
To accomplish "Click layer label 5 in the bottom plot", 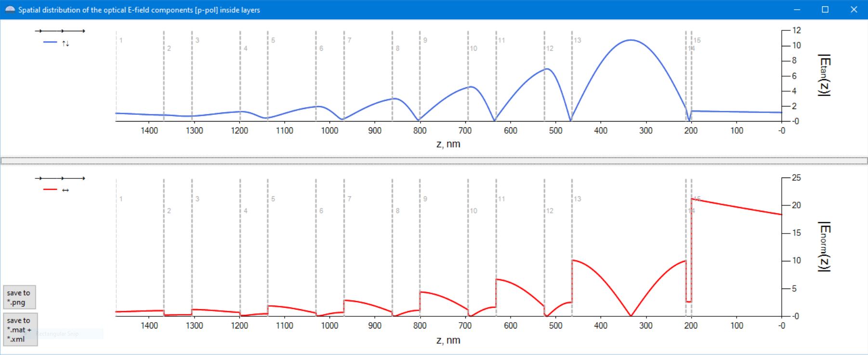I will pos(273,199).
